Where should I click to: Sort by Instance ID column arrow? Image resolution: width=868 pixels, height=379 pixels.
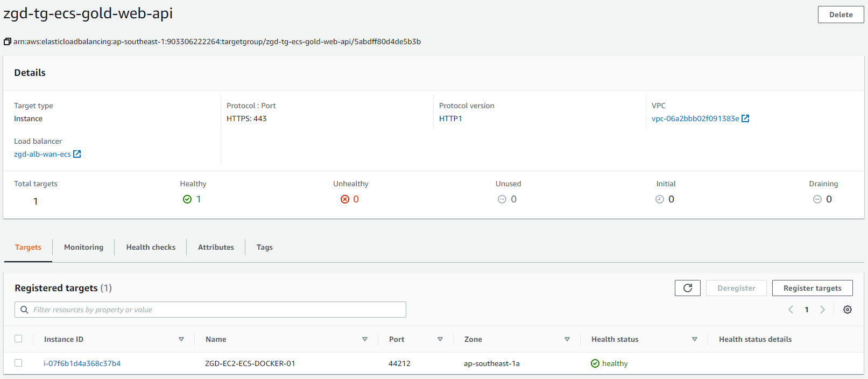(181, 339)
